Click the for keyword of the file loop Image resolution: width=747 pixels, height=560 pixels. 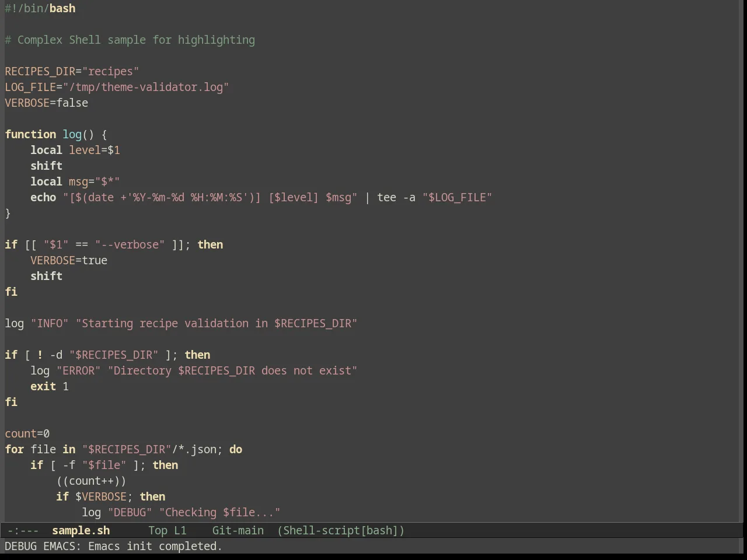[x=15, y=450]
